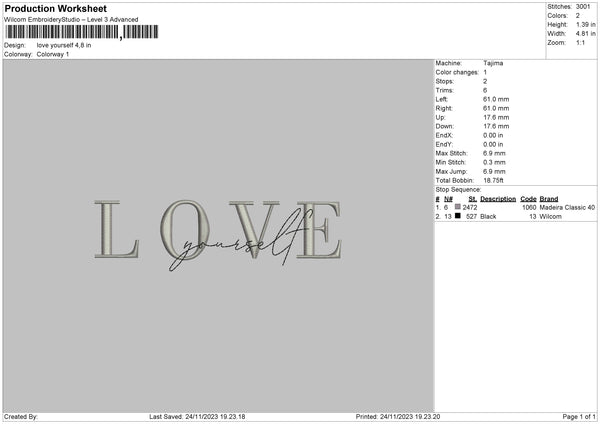Click the barcode under the header

pos(82,32)
